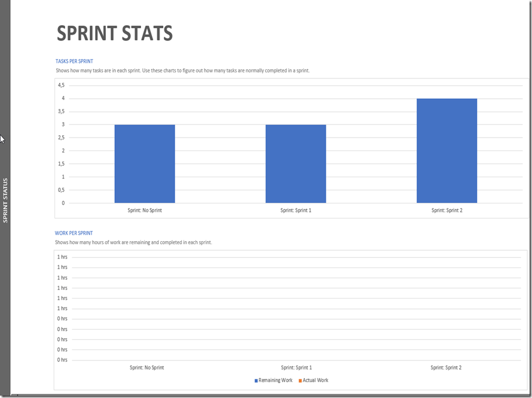532x398 pixels.
Task: Select the No Sprint bar in tasks chart
Action: 145,163
